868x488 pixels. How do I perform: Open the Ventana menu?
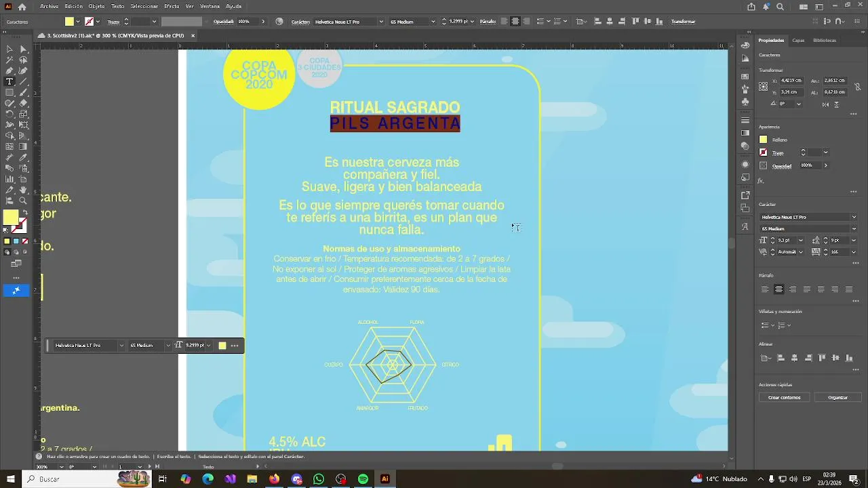(x=210, y=7)
